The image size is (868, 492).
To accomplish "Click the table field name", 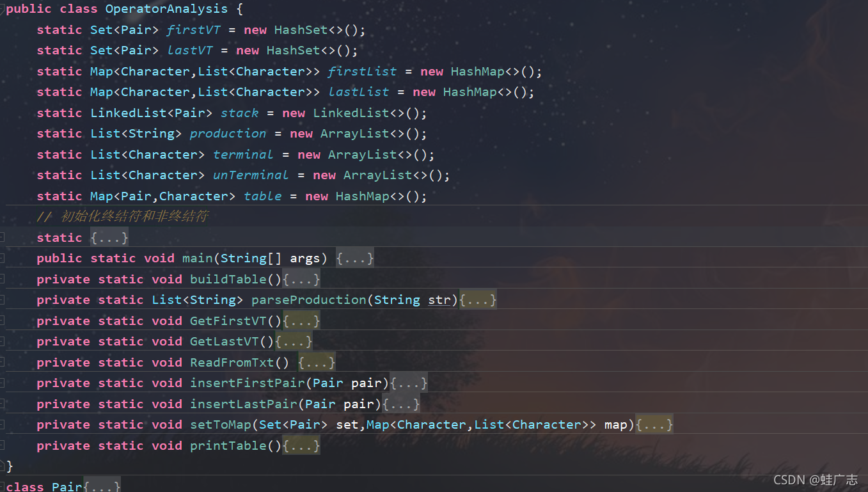I will click(x=262, y=196).
